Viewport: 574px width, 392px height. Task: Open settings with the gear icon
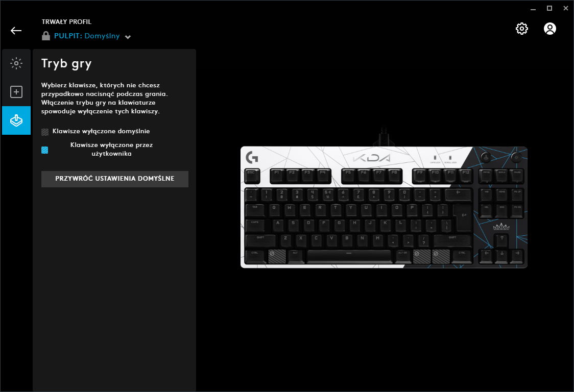[521, 29]
